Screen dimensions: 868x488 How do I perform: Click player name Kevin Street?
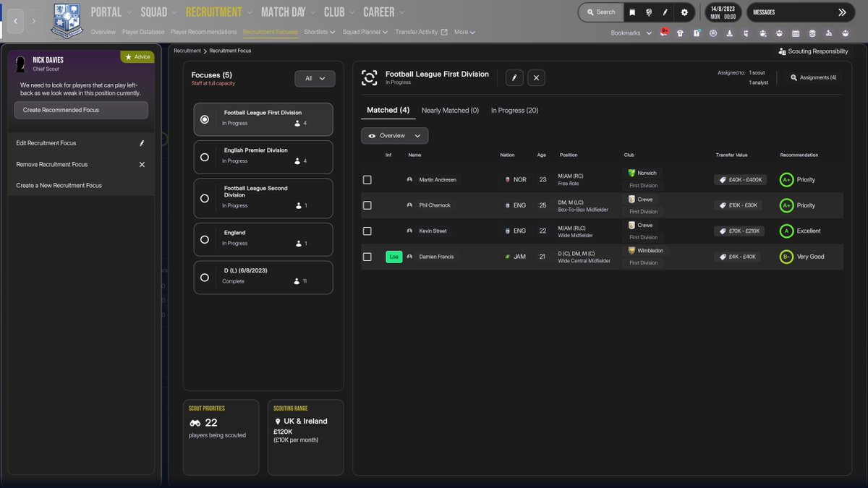tap(433, 231)
